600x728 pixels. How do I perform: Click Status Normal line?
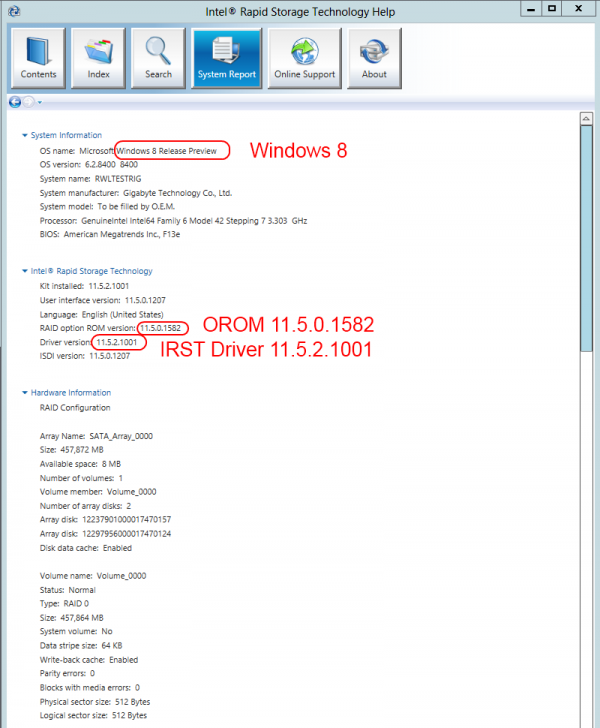(x=68, y=590)
